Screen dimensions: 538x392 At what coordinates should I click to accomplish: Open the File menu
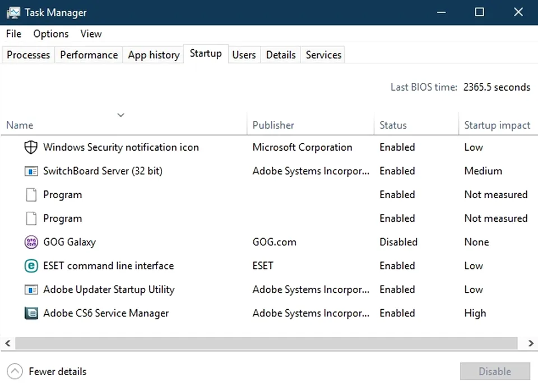[13, 34]
